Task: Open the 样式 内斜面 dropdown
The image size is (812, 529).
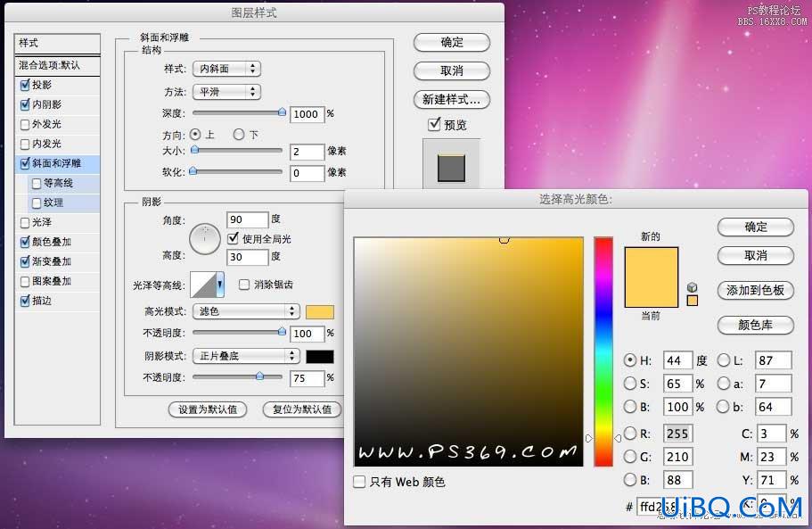Action: (226, 69)
